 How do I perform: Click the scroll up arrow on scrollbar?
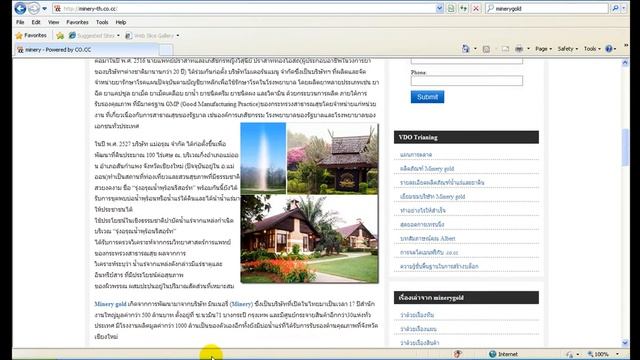point(625,63)
